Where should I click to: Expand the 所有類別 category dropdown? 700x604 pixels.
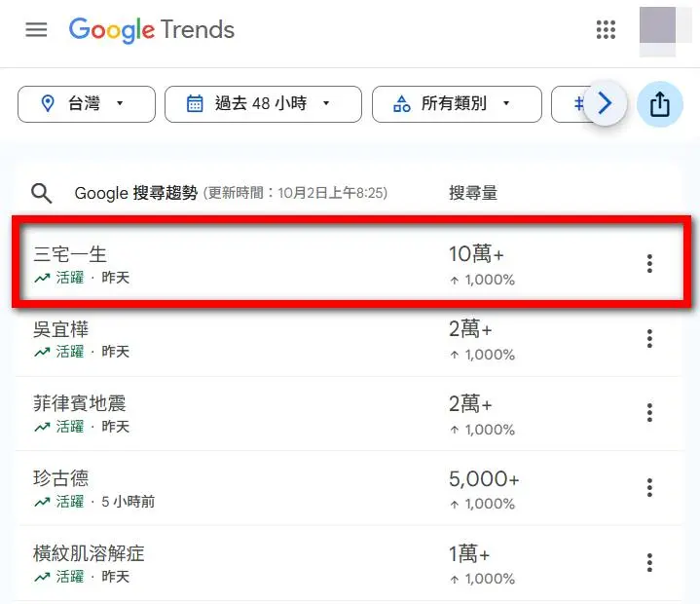coord(456,104)
